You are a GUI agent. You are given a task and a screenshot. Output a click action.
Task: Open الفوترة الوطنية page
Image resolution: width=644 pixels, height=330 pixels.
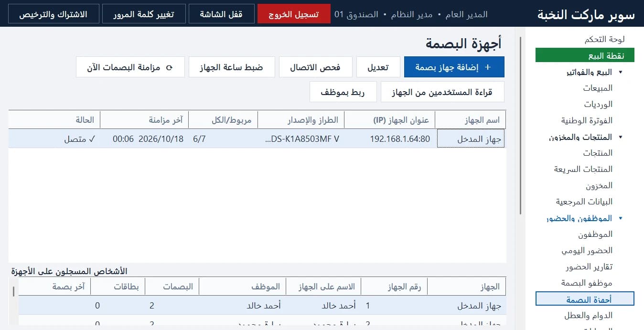click(587, 120)
